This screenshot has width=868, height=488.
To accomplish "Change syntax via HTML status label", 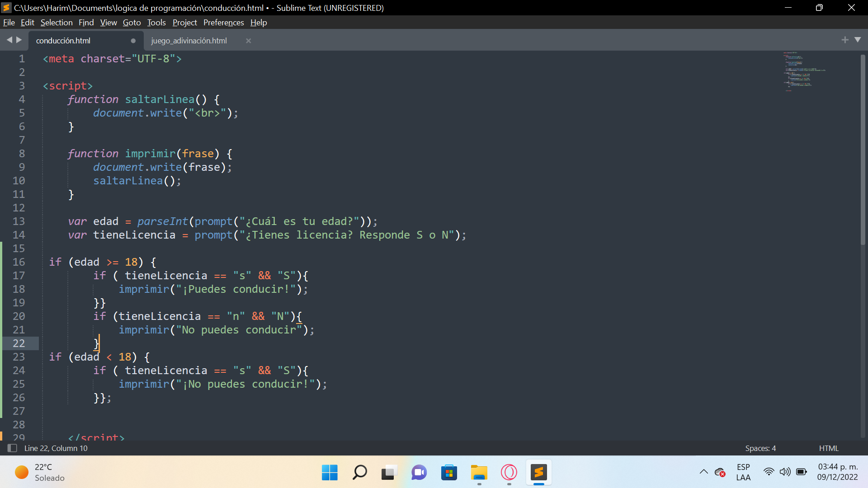I will coord(829,448).
